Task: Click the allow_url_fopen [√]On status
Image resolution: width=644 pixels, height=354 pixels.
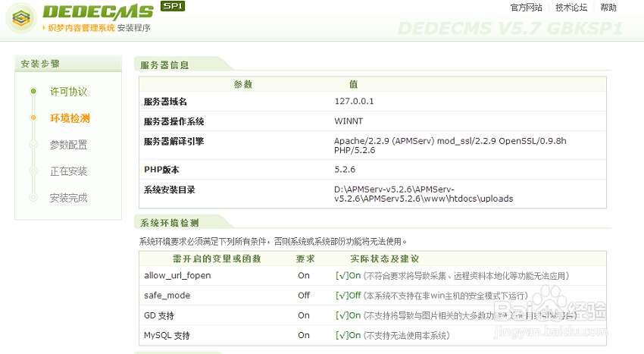Action: pos(349,275)
